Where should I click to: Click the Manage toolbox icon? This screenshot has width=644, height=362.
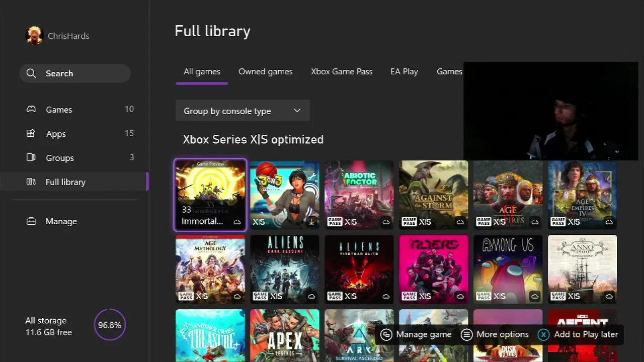(31, 221)
